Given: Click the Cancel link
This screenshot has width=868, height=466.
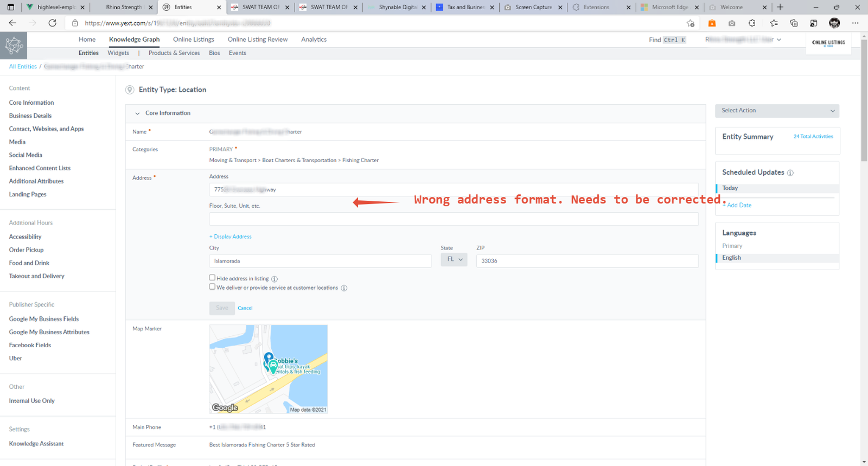Looking at the screenshot, I should click(245, 308).
